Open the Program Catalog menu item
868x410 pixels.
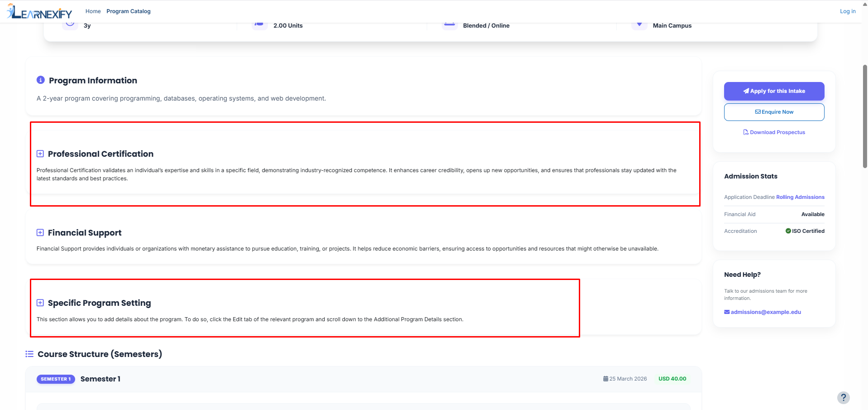coord(129,11)
